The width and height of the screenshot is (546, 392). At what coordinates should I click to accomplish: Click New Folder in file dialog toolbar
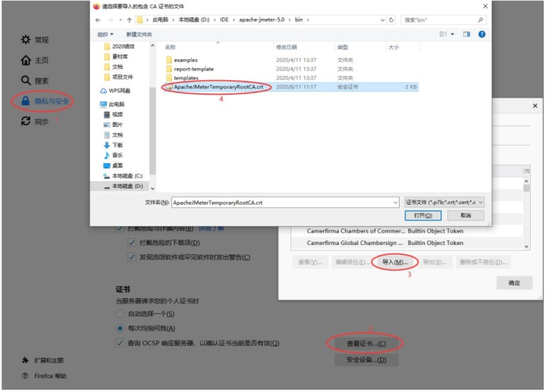pos(139,34)
